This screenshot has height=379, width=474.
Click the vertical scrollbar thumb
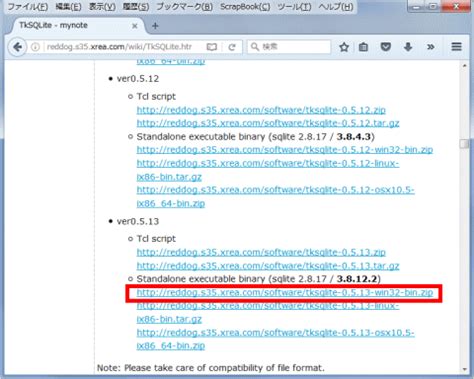464,144
